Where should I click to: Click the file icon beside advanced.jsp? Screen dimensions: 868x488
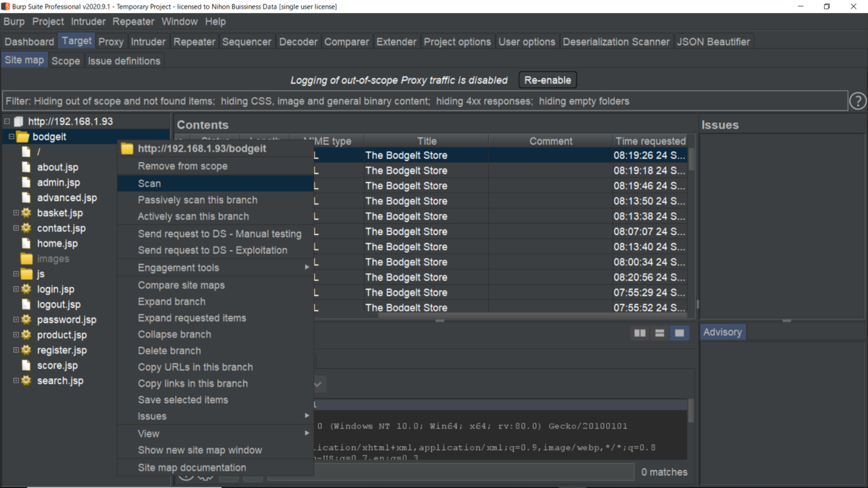point(26,197)
